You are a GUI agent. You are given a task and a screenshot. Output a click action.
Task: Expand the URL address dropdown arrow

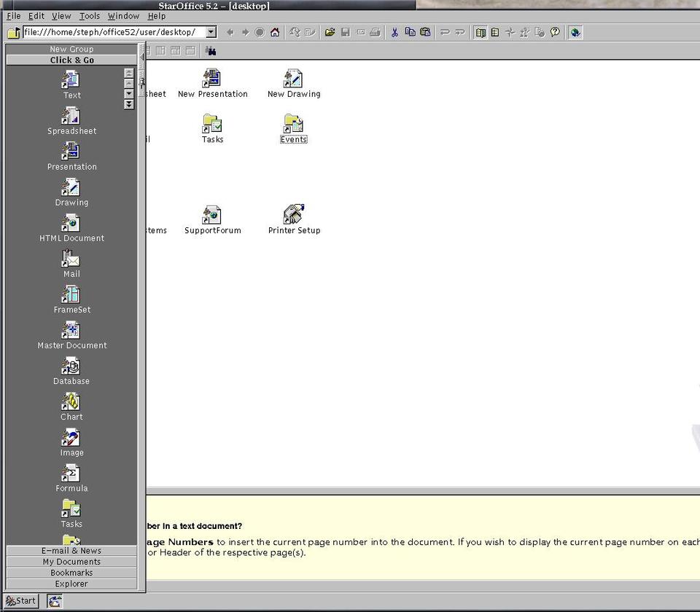211,32
